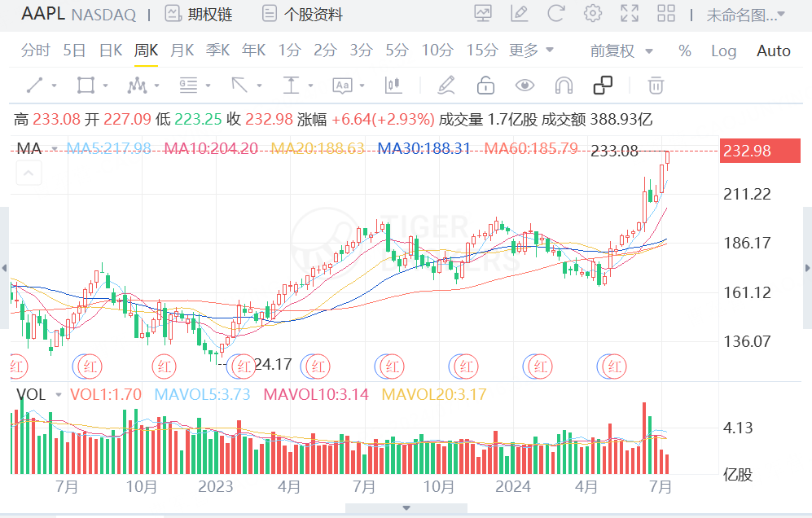Refresh the chart with the reload icon
The height and width of the screenshot is (518, 812).
555,14
